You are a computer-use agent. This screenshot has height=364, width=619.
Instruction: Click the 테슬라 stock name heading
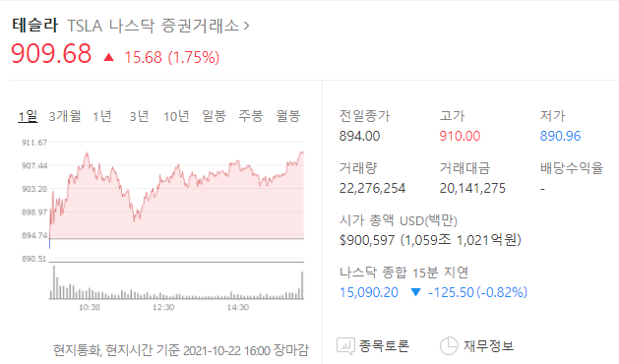click(34, 25)
